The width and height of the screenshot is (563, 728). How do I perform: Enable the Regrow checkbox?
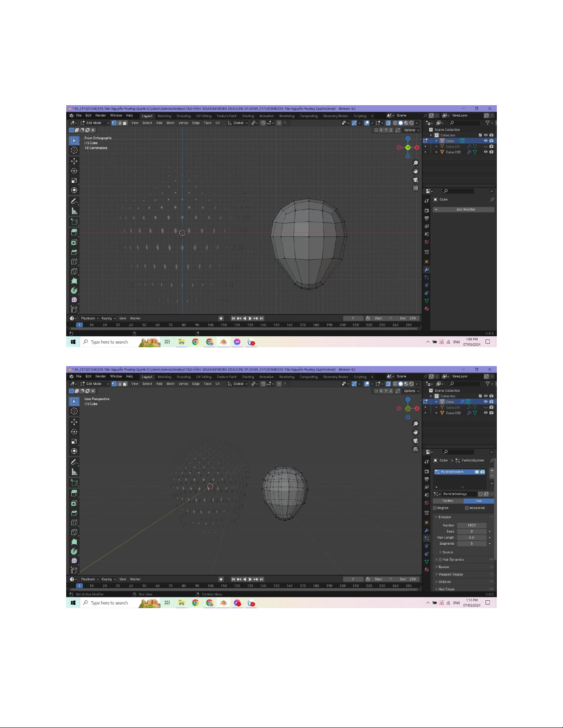pos(436,508)
